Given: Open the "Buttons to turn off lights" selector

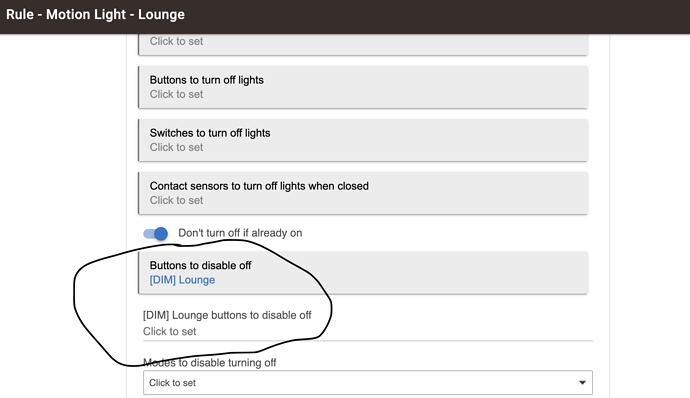Looking at the screenshot, I should click(x=363, y=87).
